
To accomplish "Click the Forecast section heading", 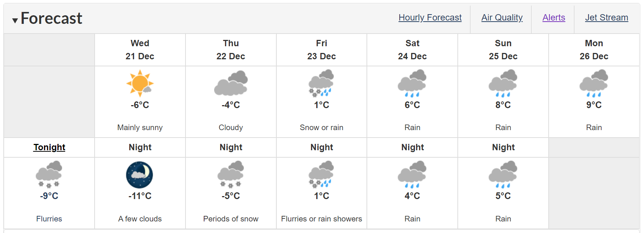I will (x=51, y=18).
